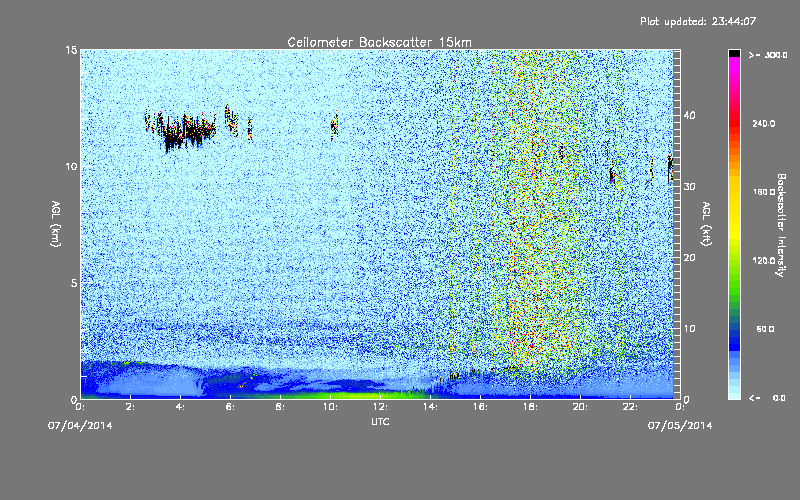Click the '20:' hour tick label on the time axis
The width and height of the screenshot is (800, 500).
[580, 407]
